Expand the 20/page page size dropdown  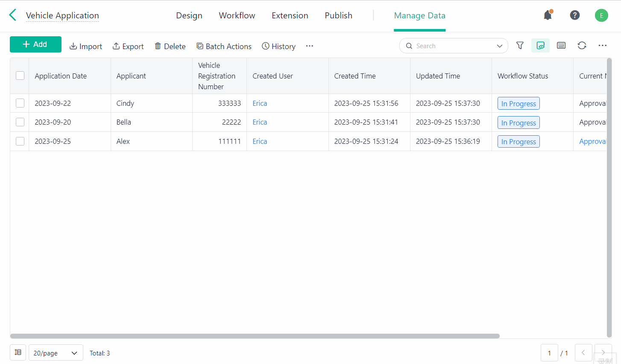[56, 353]
